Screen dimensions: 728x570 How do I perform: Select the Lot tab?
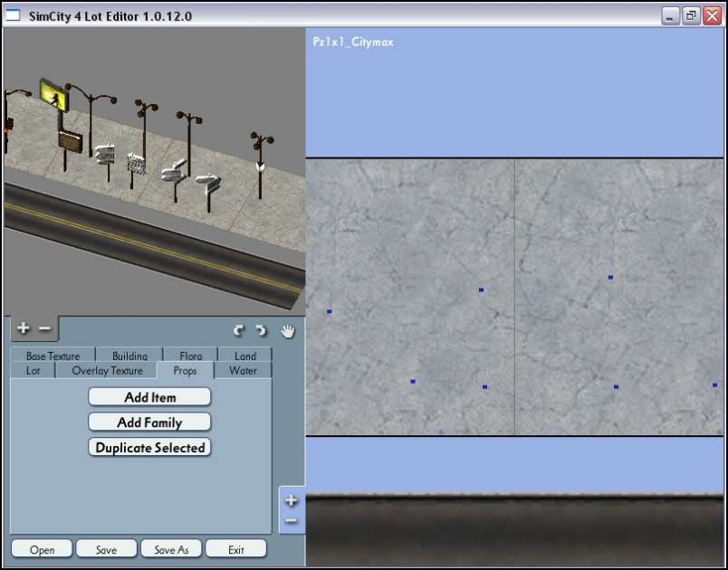[x=33, y=371]
